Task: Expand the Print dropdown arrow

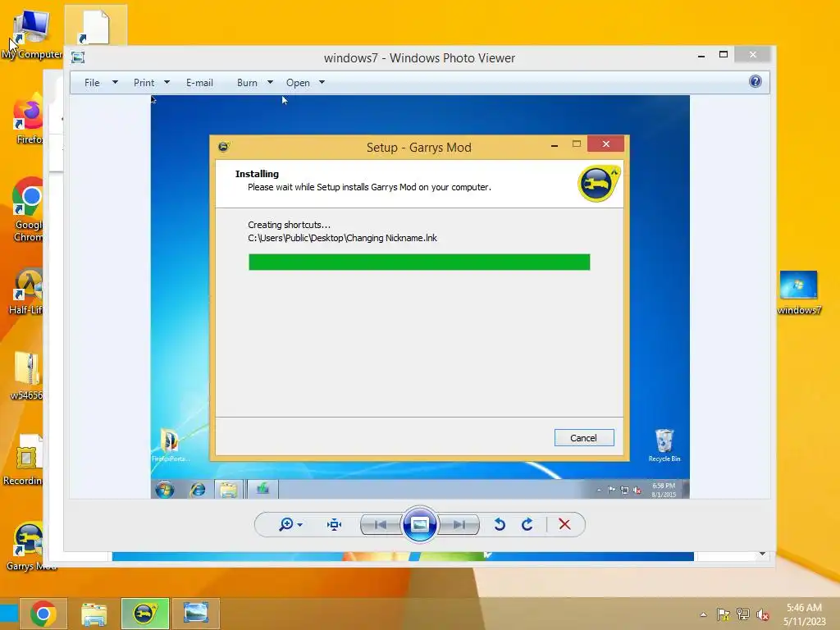Action: coord(167,83)
